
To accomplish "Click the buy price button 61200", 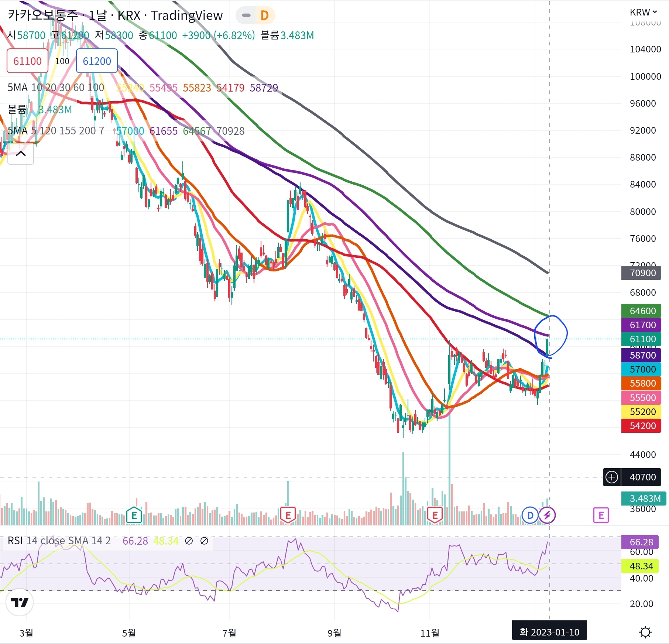I will tap(97, 61).
